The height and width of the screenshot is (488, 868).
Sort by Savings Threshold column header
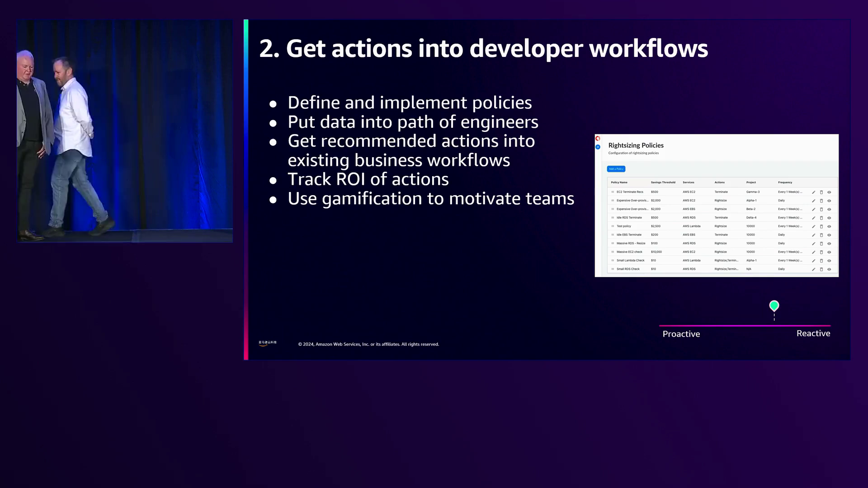(x=663, y=183)
